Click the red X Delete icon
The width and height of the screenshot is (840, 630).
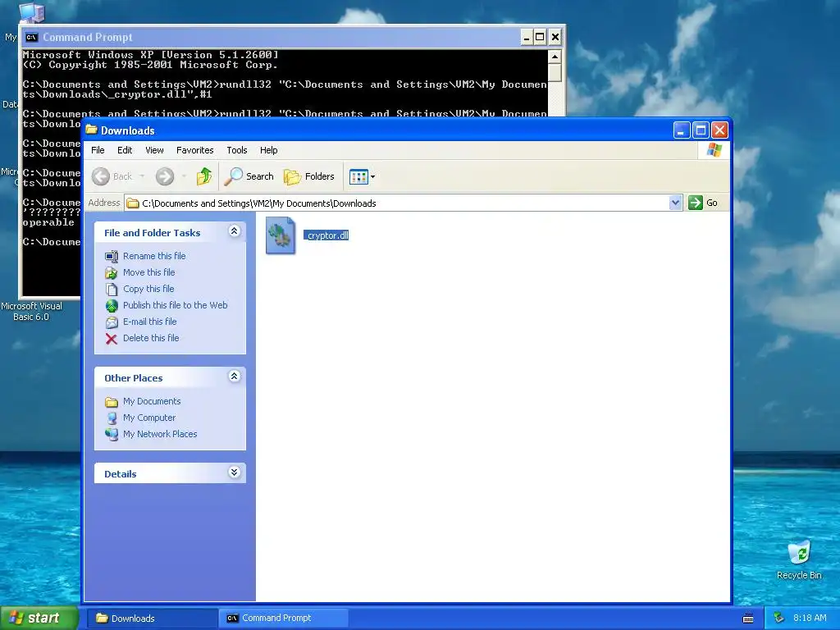point(112,339)
